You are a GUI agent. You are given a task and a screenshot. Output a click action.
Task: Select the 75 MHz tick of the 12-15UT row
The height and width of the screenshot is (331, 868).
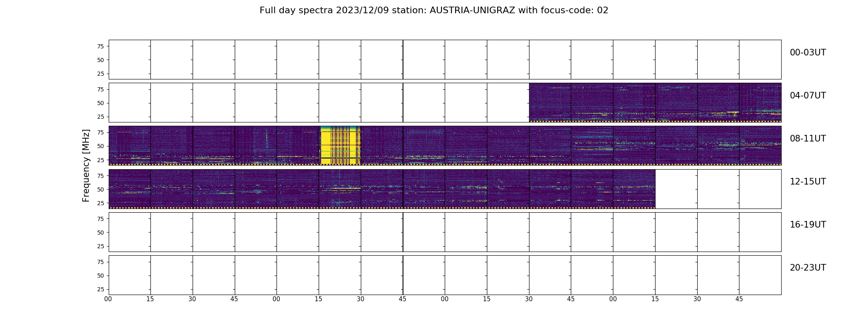pos(100,175)
